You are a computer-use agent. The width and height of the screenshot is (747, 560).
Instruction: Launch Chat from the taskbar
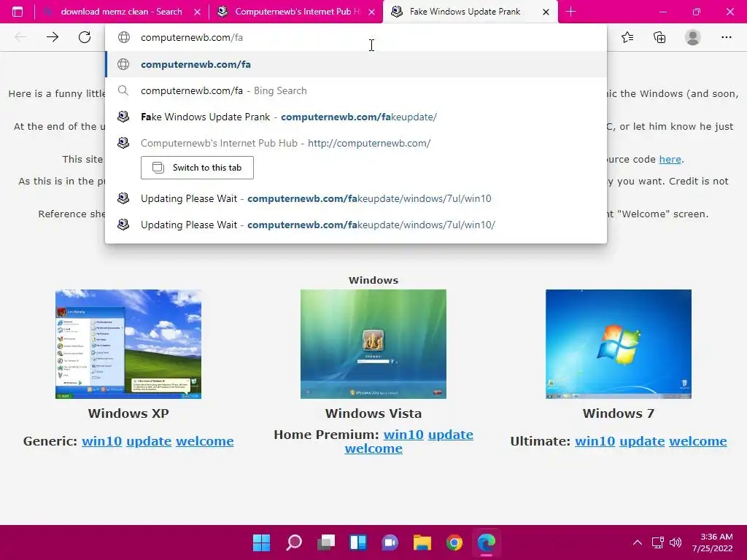coord(390,542)
